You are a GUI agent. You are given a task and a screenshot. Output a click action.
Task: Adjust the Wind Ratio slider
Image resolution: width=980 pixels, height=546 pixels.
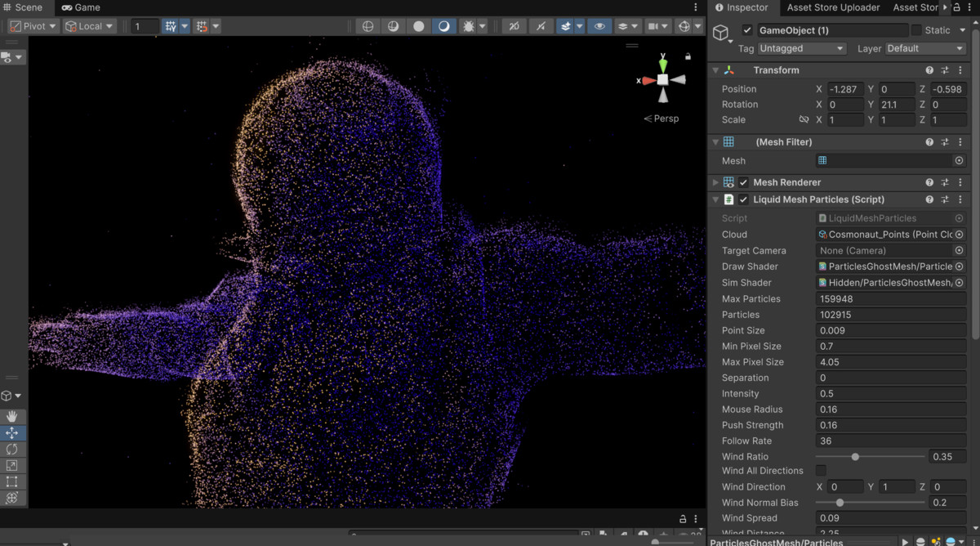click(871, 457)
